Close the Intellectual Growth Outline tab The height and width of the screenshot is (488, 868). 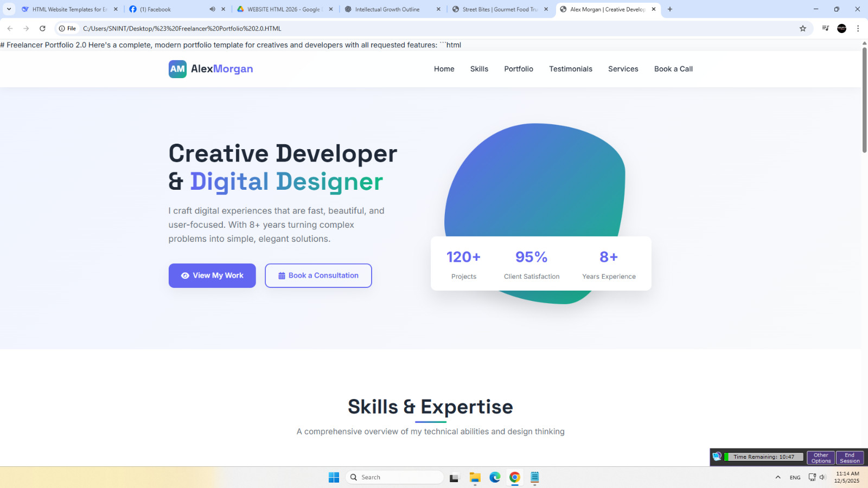click(x=438, y=9)
